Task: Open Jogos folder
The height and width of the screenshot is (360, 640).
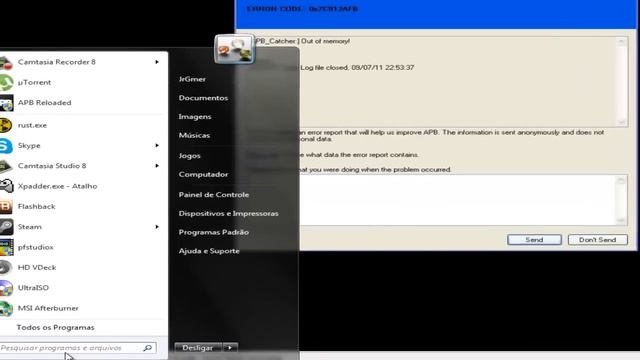Action: (x=189, y=156)
